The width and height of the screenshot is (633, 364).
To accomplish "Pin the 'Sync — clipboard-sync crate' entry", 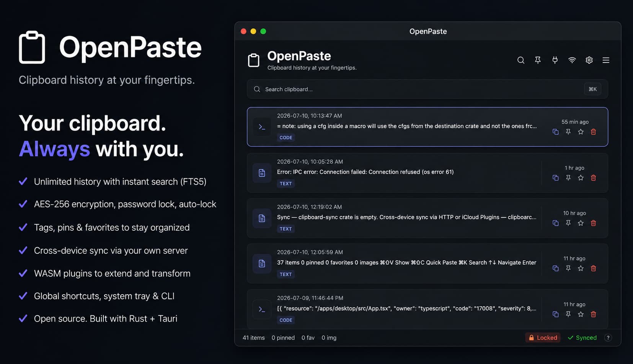I will click(568, 223).
